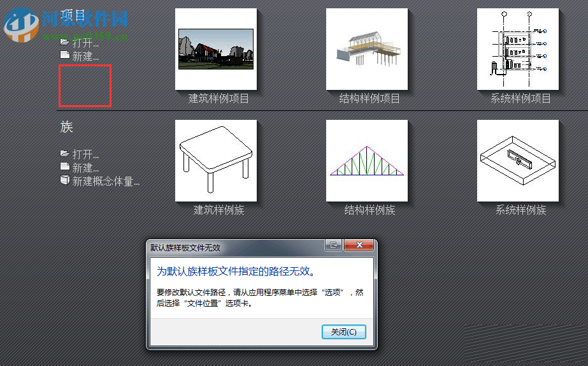This screenshot has height=366, width=588.
Task: Click the 结构样例项目 label
Action: (x=369, y=99)
